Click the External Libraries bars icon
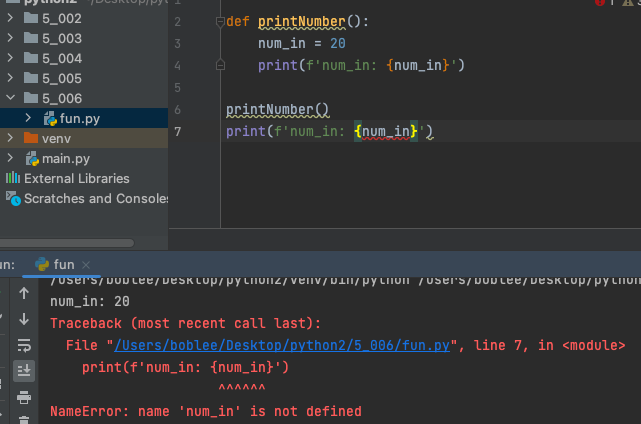641x424 pixels. 13,178
